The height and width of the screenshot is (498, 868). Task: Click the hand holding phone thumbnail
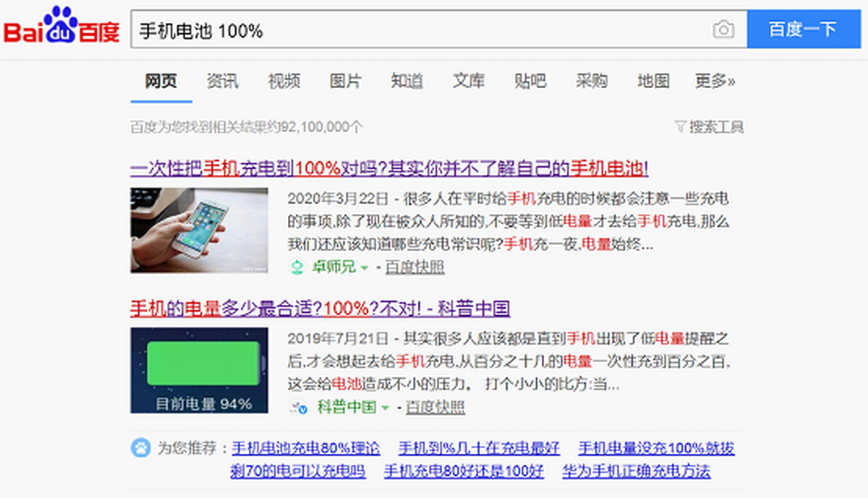[199, 230]
